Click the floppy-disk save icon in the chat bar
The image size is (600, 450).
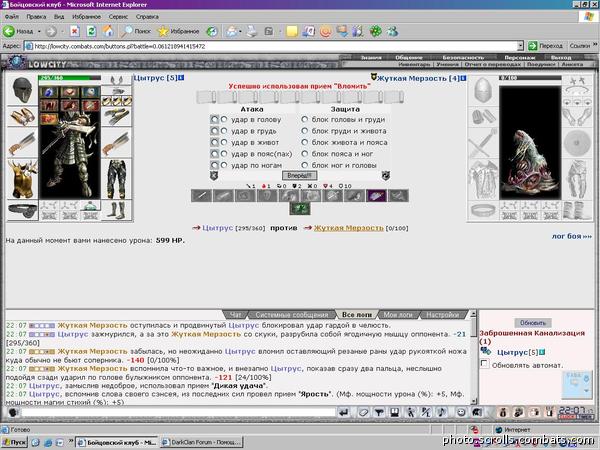pyautogui.click(x=395, y=412)
